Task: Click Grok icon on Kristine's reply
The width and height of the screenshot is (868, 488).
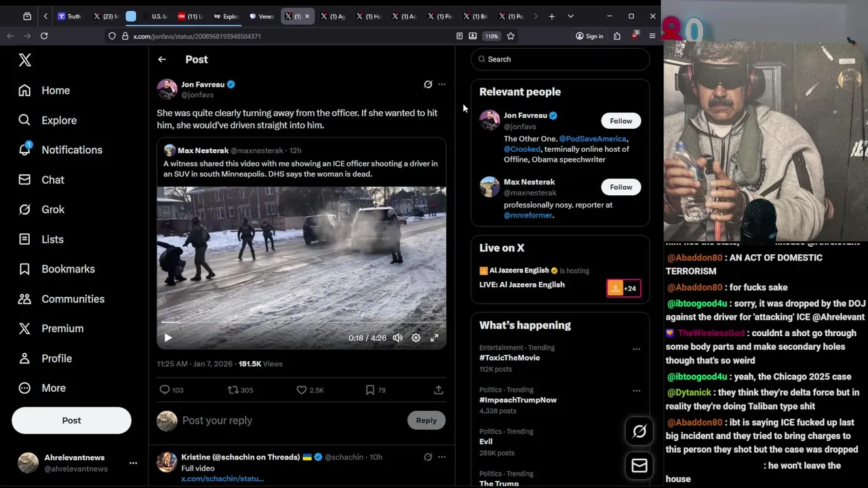Action: click(x=428, y=457)
